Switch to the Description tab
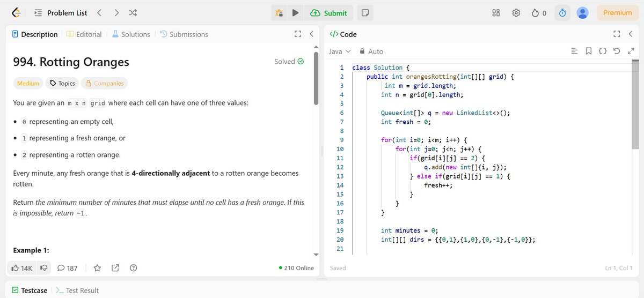Screen dimensions: 644x298 35,34
